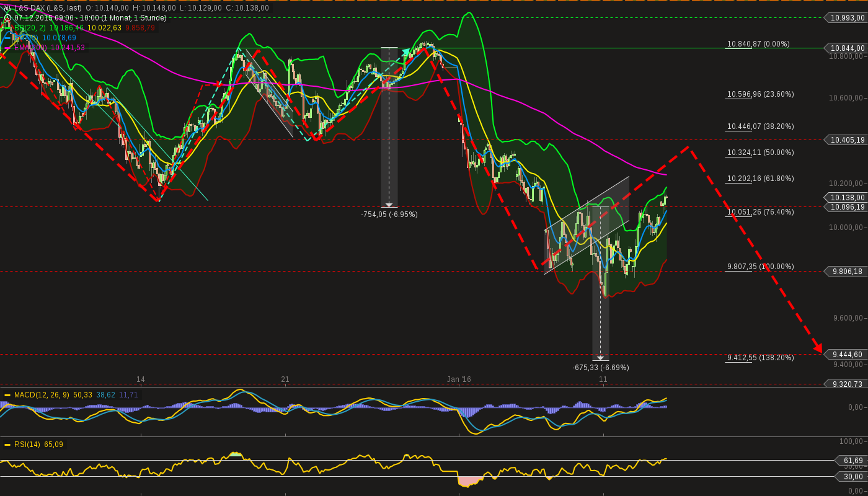Click the current price tag 10.138,00
This screenshot has width=868, height=496.
pos(844,198)
